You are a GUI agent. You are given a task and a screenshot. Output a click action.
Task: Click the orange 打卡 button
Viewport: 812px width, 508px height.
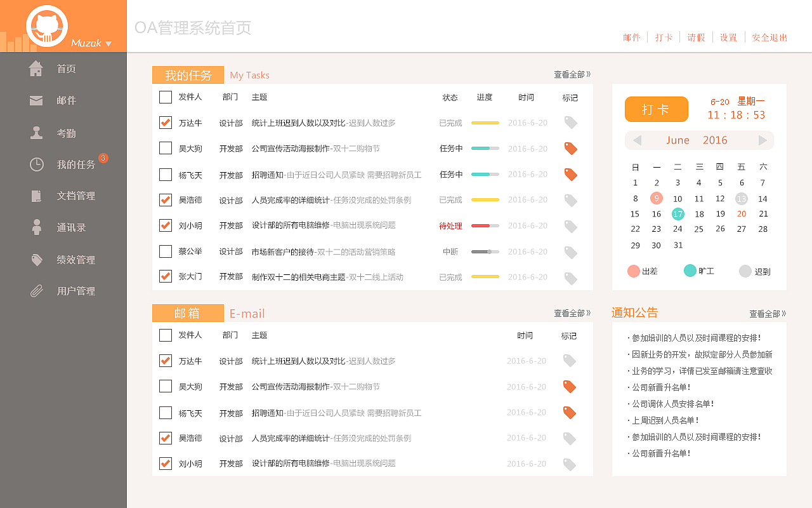point(657,109)
